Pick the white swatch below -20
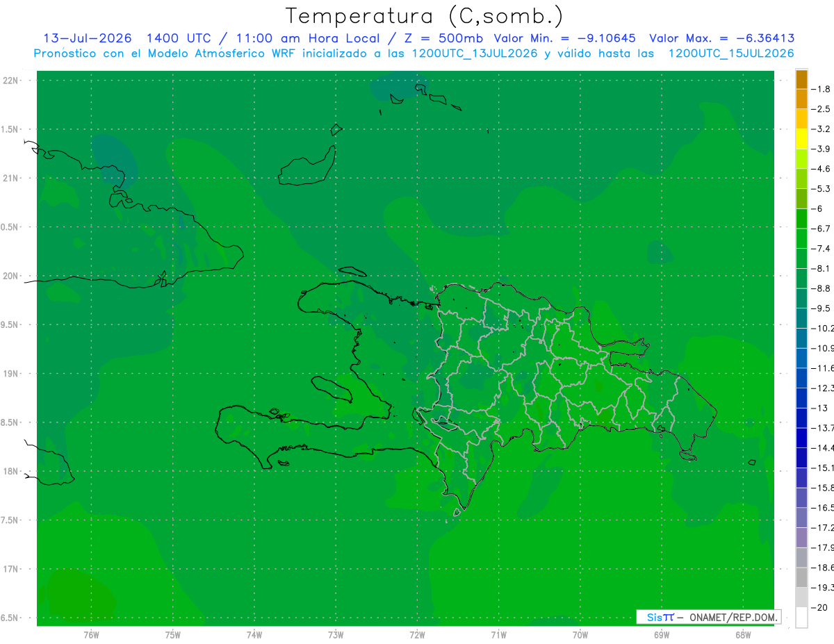 point(801,618)
